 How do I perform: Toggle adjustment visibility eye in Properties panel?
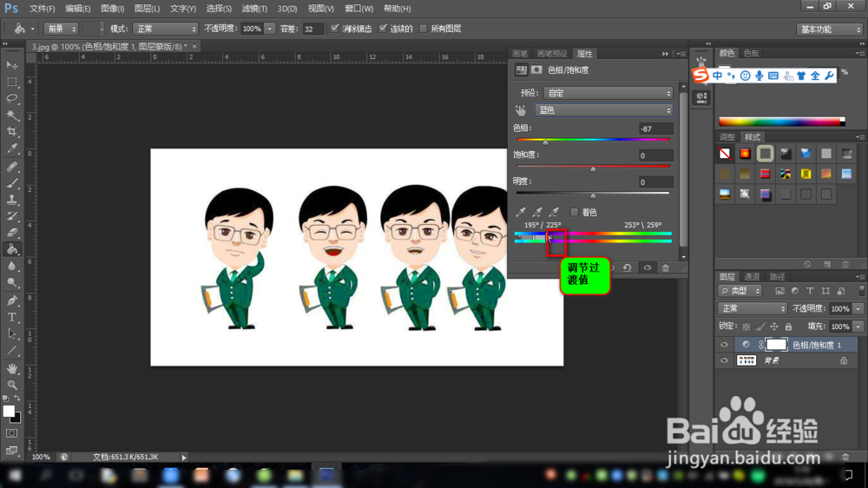(648, 267)
